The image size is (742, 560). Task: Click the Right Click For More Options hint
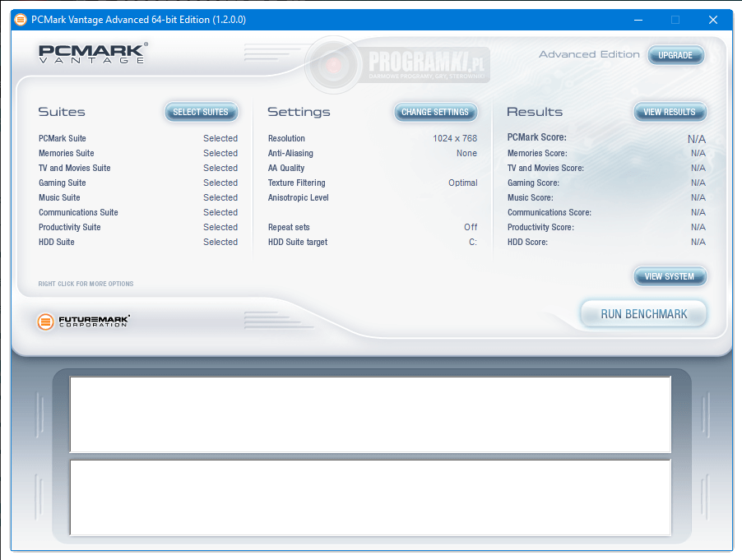tap(86, 284)
